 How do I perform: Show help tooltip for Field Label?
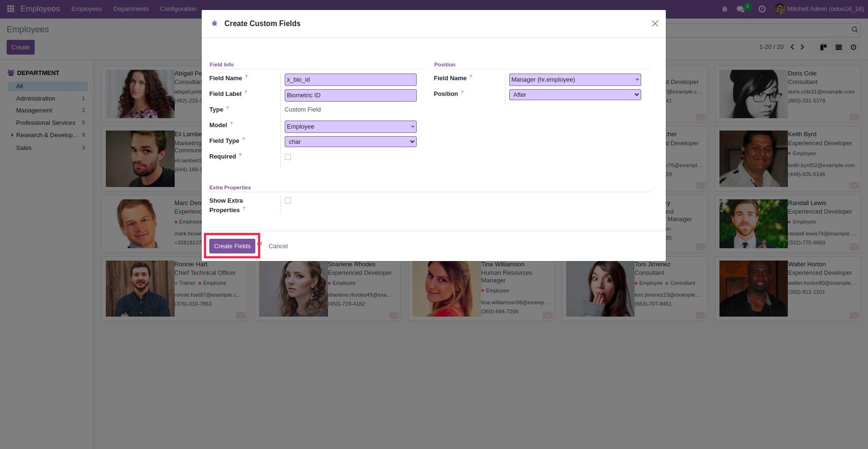(246, 92)
